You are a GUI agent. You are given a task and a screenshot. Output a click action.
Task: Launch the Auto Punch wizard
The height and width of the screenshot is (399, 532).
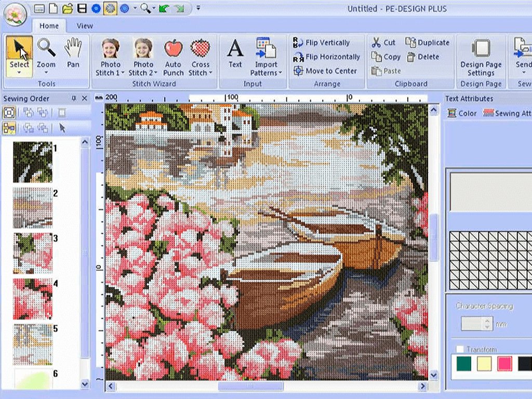coord(173,56)
